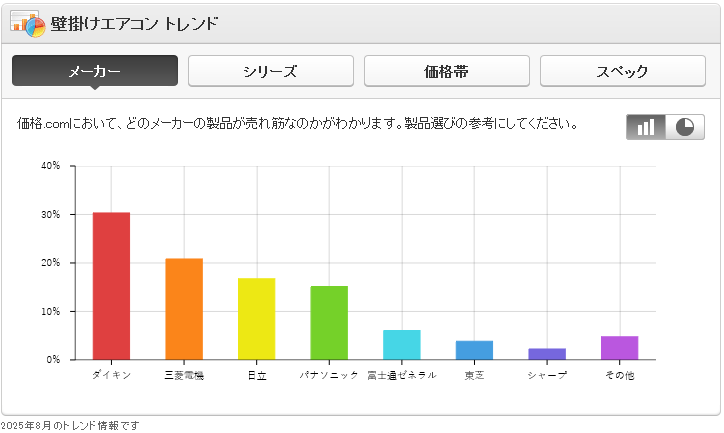The image size is (724, 433).
Task: Click the indigo シャープ bar
Action: [x=547, y=354]
